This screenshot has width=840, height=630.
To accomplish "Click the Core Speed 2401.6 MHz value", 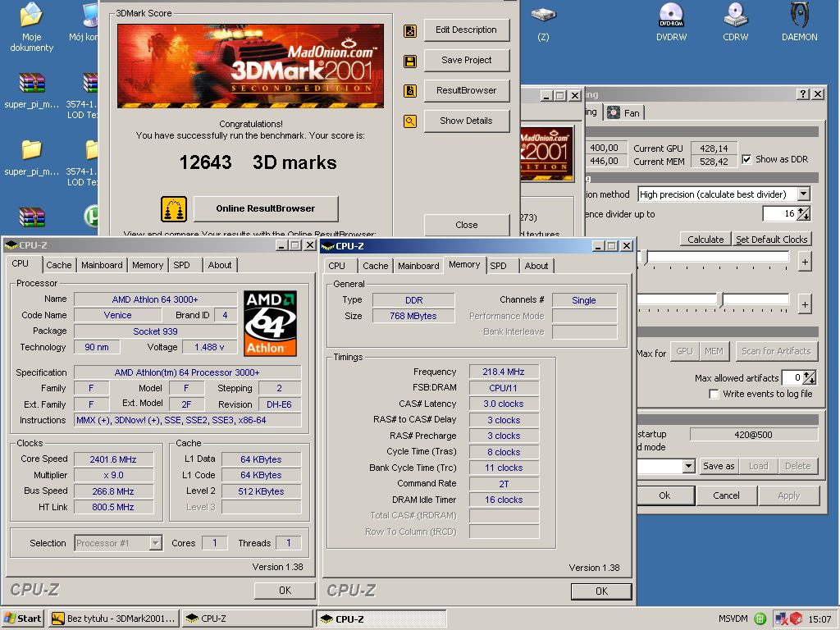I will click(113, 459).
